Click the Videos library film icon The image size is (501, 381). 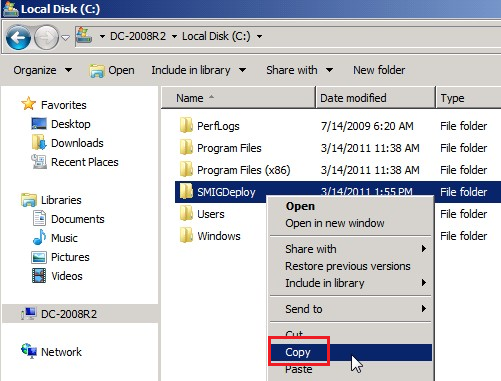pos(39,276)
